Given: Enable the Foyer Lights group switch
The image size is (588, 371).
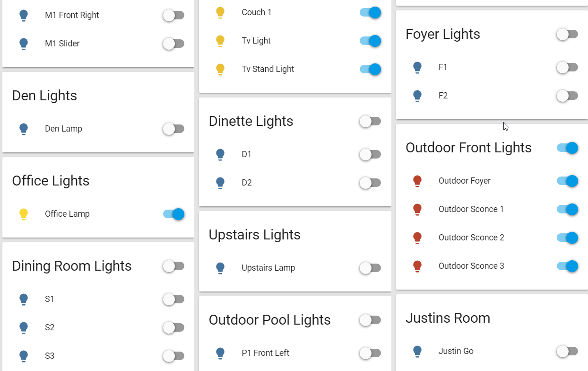Looking at the screenshot, I should [567, 34].
